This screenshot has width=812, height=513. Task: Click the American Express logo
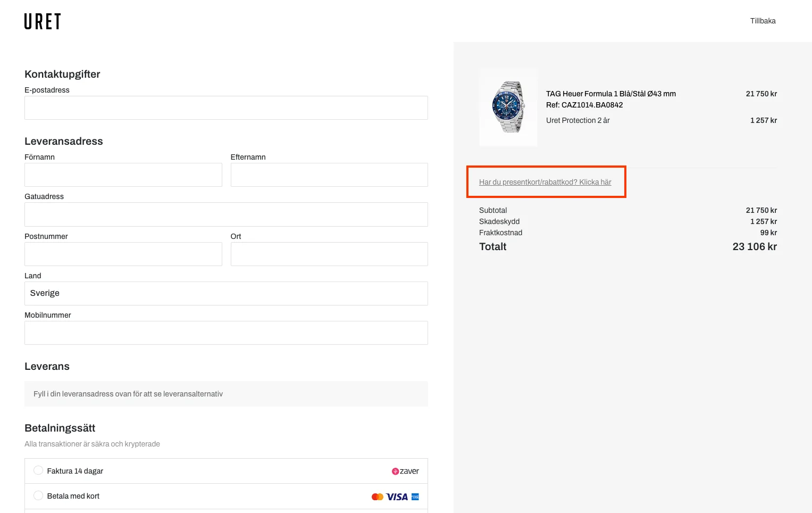[x=415, y=497]
